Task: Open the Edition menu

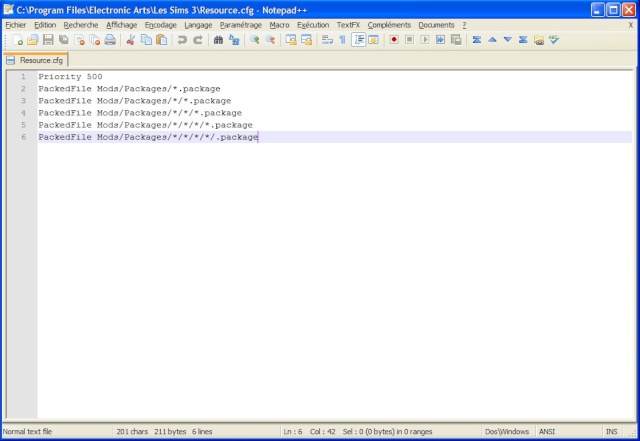Action: point(45,25)
